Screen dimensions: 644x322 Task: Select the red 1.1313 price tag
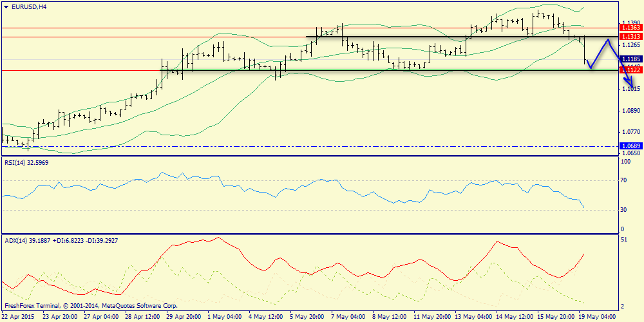point(629,37)
